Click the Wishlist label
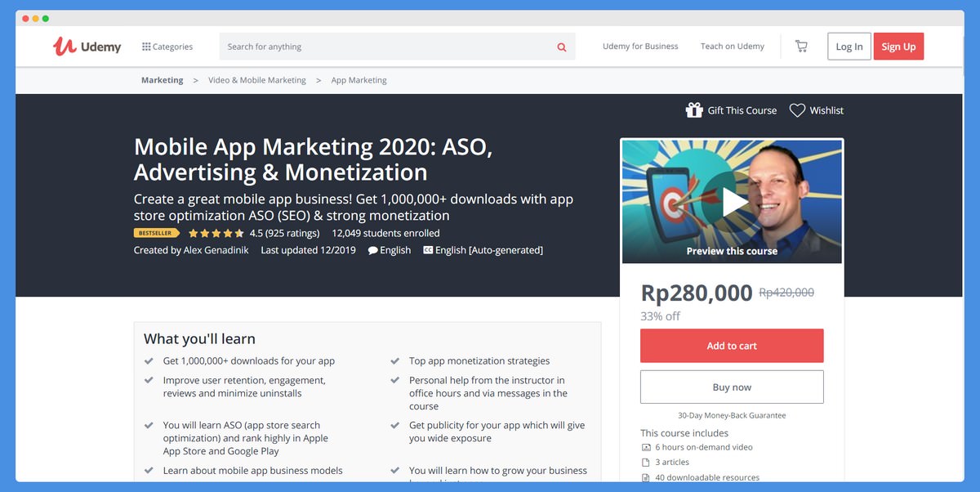The height and width of the screenshot is (492, 980). tap(826, 110)
